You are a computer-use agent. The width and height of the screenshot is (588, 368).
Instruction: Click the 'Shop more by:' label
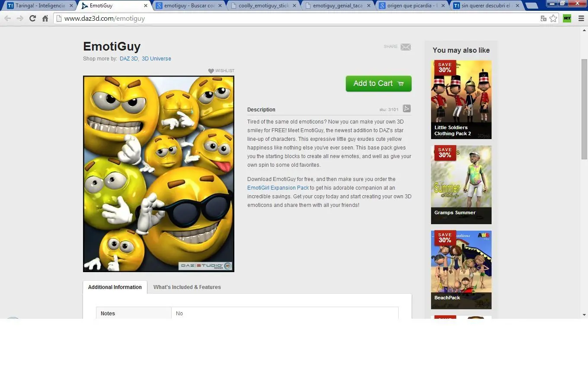click(100, 59)
